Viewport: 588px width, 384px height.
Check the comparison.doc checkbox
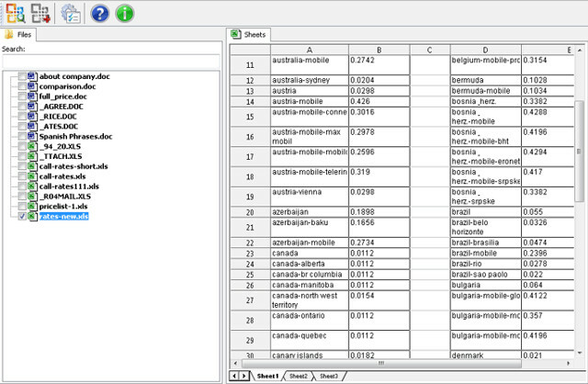(x=22, y=86)
